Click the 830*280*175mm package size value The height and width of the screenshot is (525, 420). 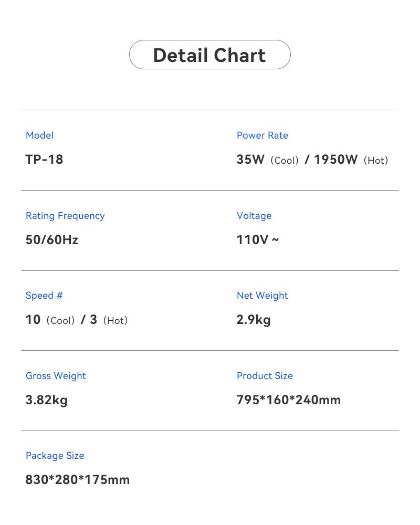point(77,480)
